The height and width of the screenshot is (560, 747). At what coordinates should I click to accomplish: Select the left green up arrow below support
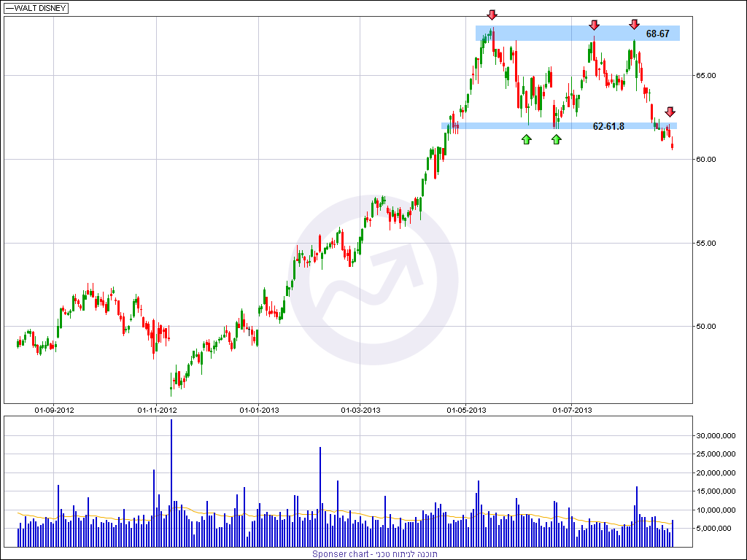point(527,139)
